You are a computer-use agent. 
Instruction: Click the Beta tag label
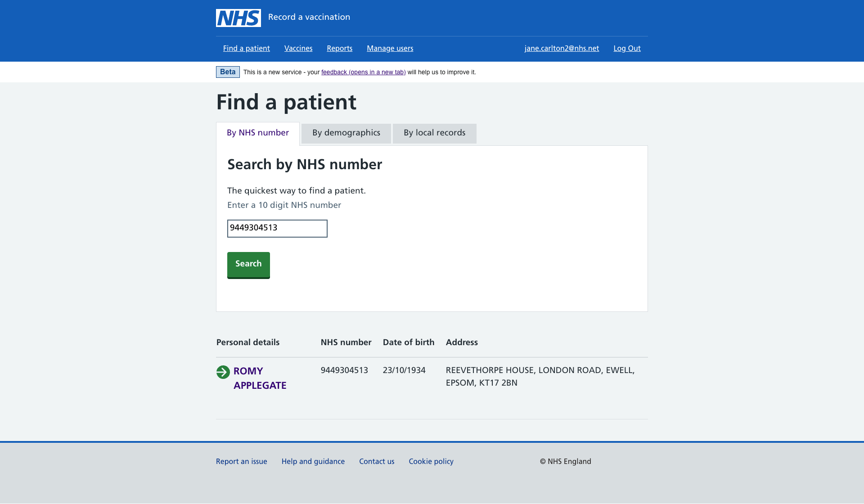pyautogui.click(x=227, y=72)
